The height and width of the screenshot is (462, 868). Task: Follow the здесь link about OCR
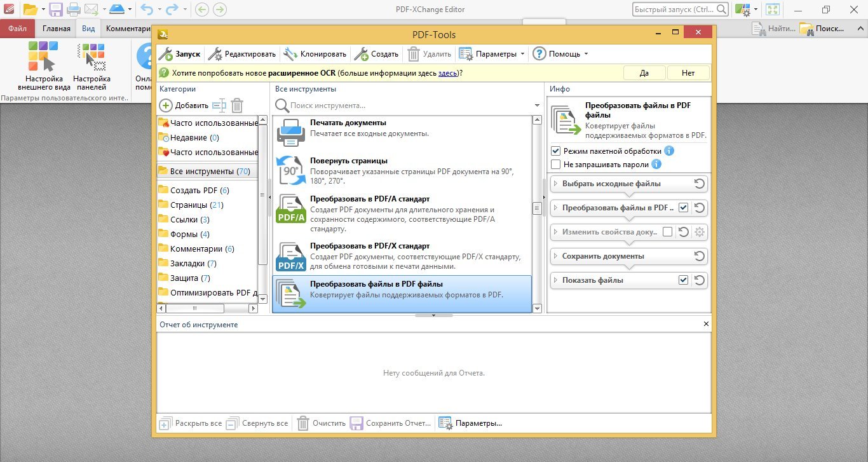pyautogui.click(x=447, y=73)
